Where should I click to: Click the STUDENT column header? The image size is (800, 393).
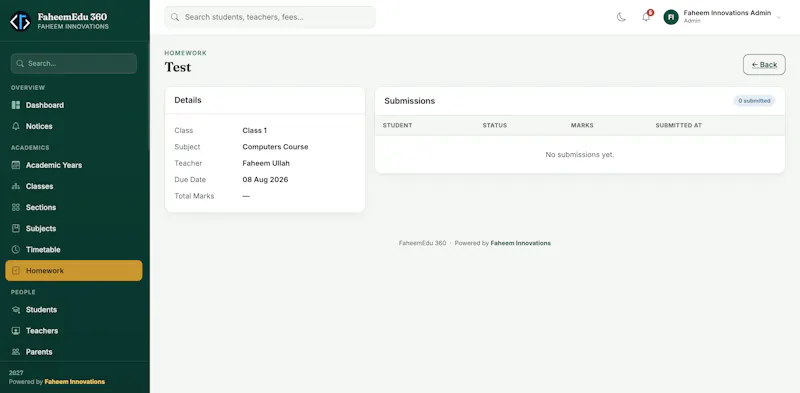click(x=397, y=125)
